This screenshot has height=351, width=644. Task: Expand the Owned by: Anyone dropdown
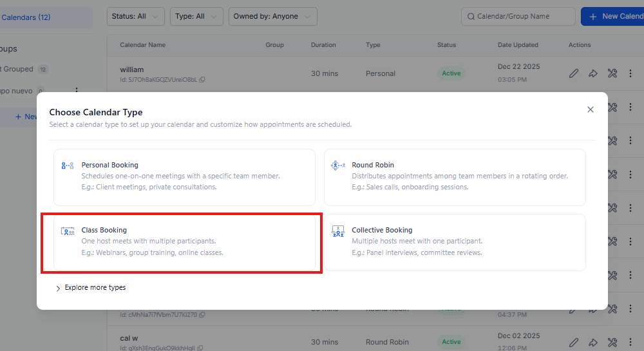click(272, 17)
